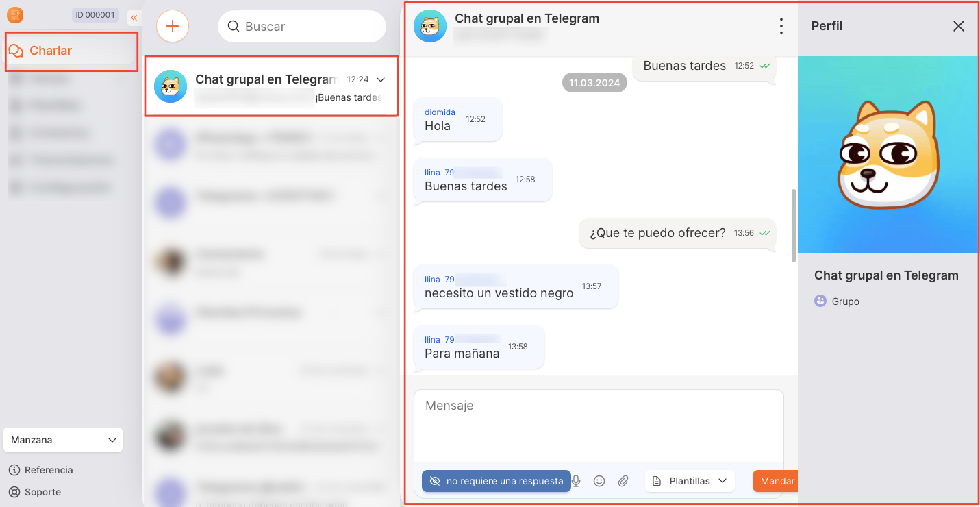The height and width of the screenshot is (507, 980).
Task: Click the microphone voice message icon
Action: coord(576,481)
